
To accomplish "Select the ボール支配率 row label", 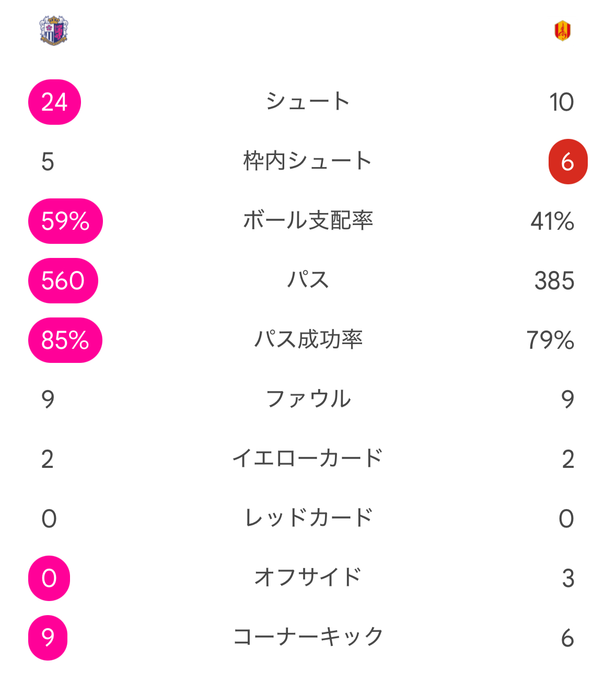I will click(308, 220).
